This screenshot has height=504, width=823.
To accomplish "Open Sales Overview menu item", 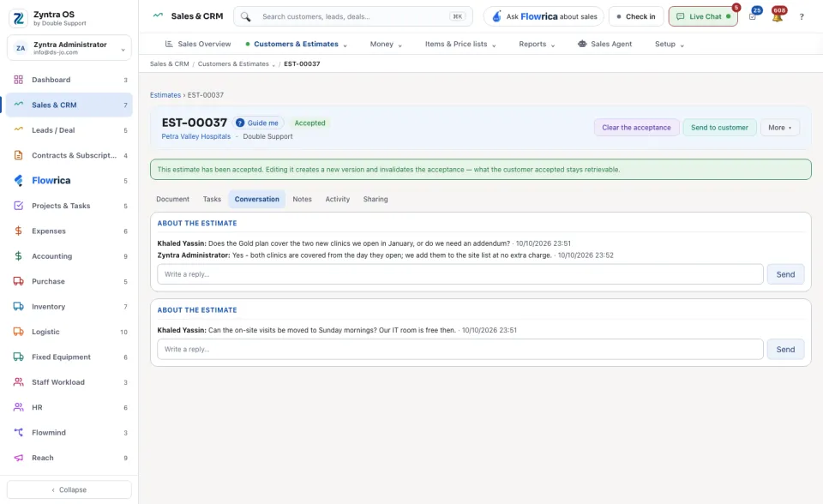I will point(198,44).
